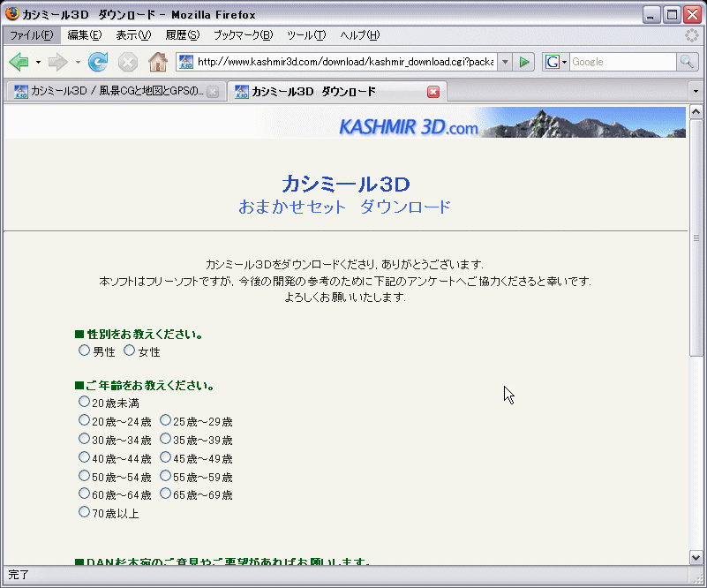Switch to the カシミール3D / 風景CGと地図とGPS tab

(116, 92)
